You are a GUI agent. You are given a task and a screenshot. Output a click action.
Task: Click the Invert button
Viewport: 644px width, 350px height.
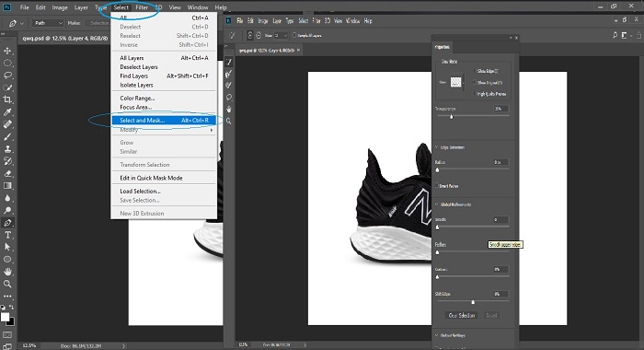(491, 315)
